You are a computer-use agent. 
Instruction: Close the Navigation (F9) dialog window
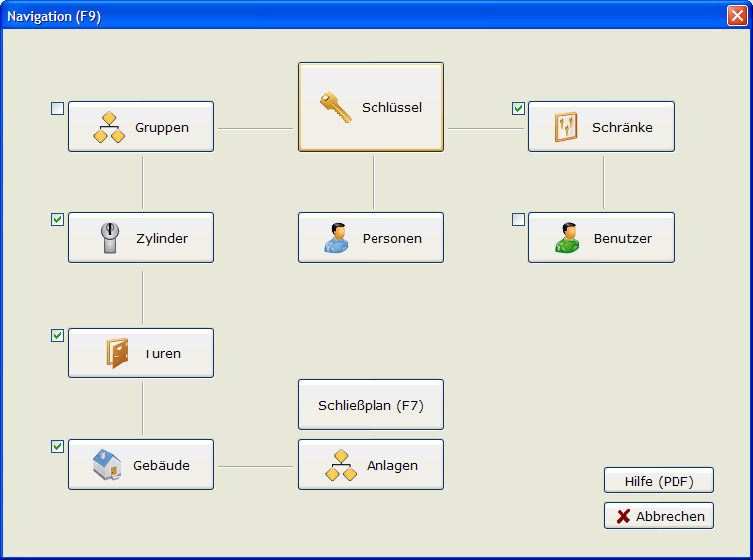[x=736, y=16]
